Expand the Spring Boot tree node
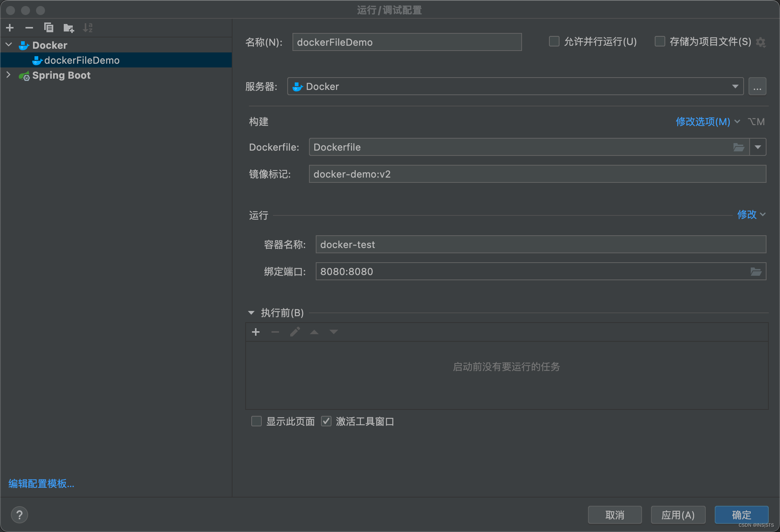 [9, 75]
